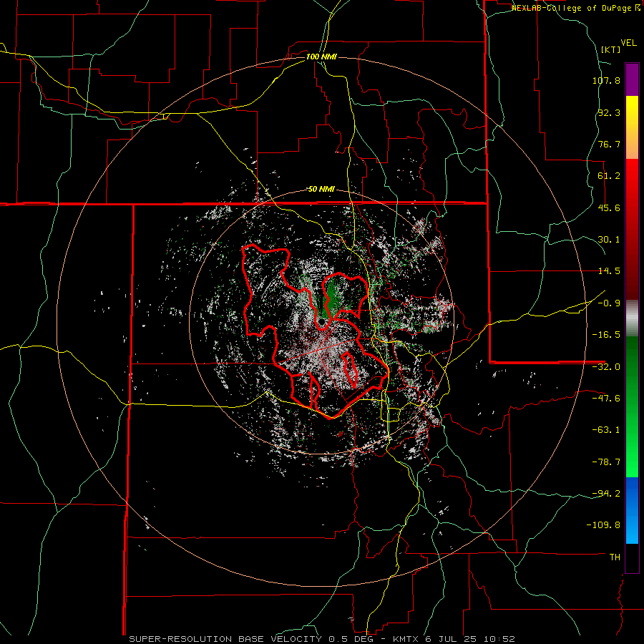Pick the gray near-zero segment of the color bar

(632, 318)
